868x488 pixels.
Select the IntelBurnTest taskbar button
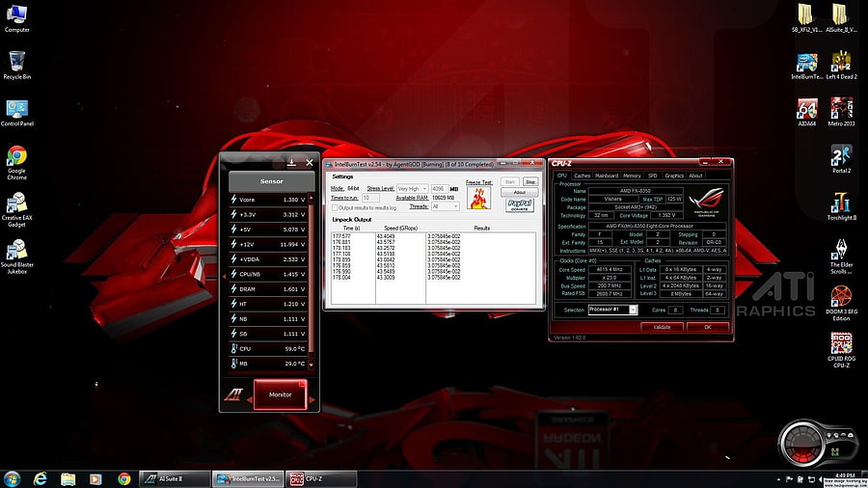[x=248, y=478]
